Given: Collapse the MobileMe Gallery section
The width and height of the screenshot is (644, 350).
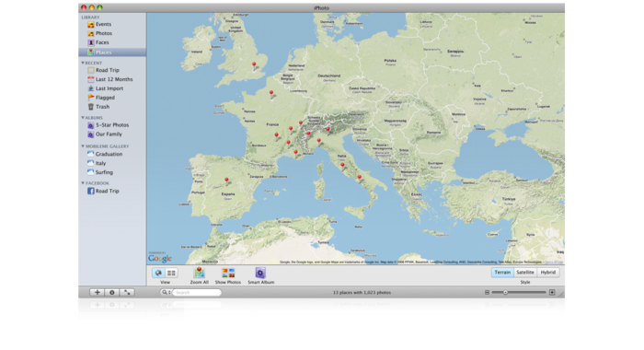Looking at the screenshot, I should click(x=83, y=146).
